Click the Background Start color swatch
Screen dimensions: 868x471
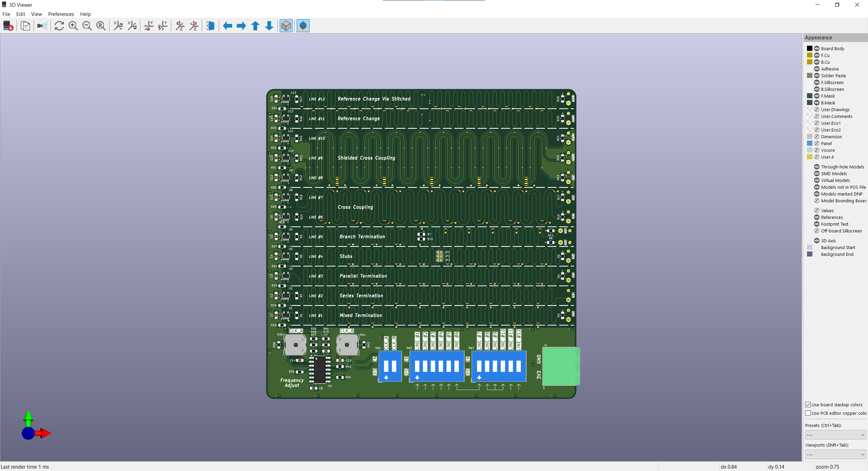pyautogui.click(x=810, y=247)
